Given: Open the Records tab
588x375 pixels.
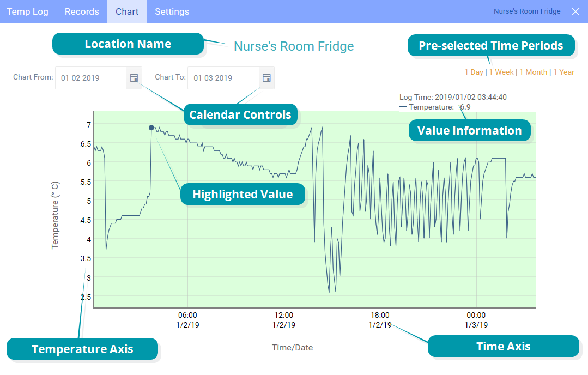Looking at the screenshot, I should 82,11.
